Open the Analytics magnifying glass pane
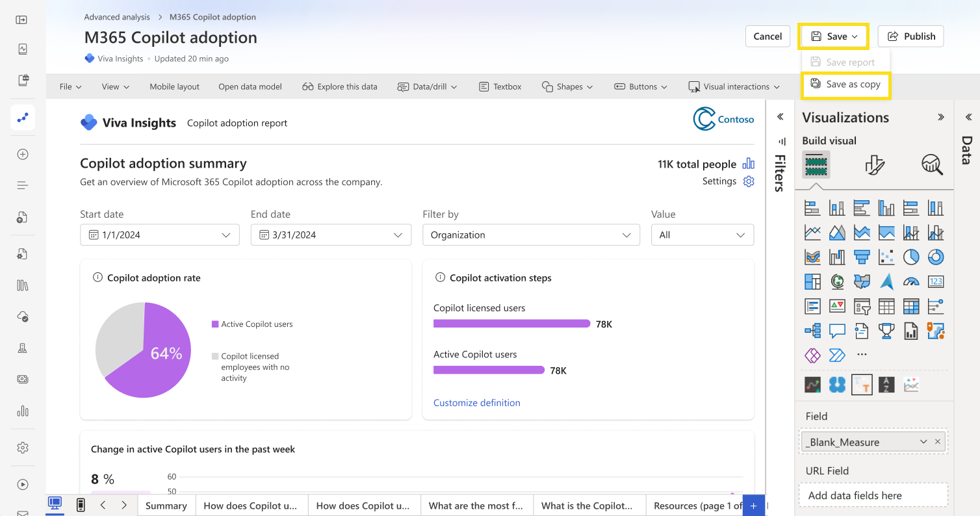 click(932, 164)
